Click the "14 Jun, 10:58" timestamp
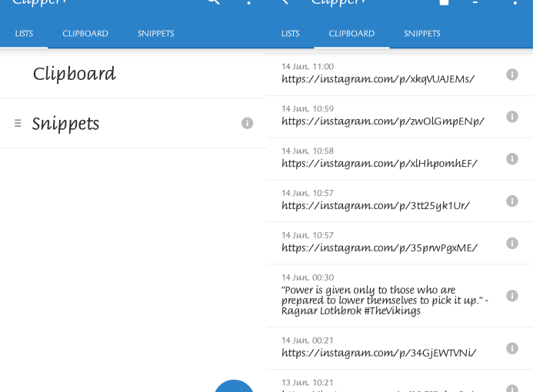The width and height of the screenshot is (533, 392). coord(308,151)
